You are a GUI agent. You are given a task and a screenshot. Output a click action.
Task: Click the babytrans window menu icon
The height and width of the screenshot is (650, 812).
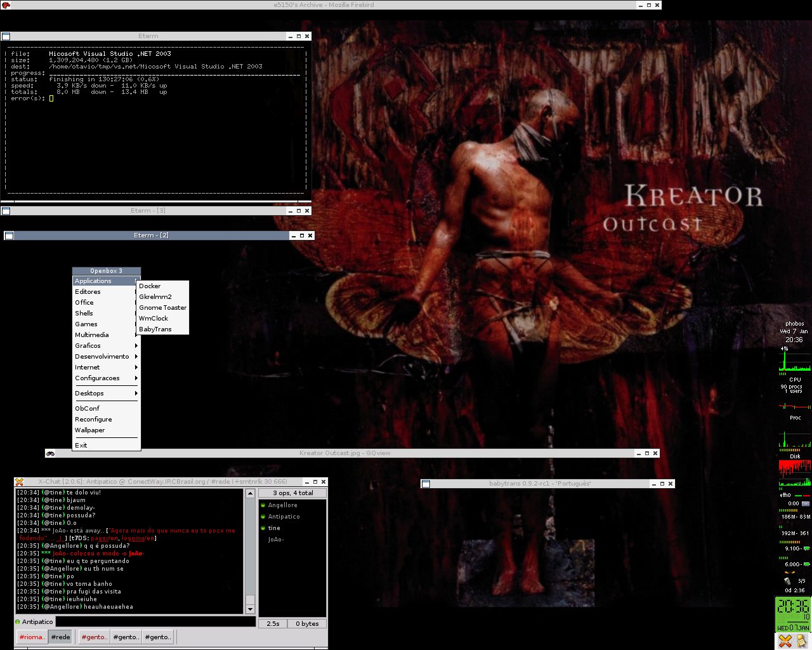point(426,484)
